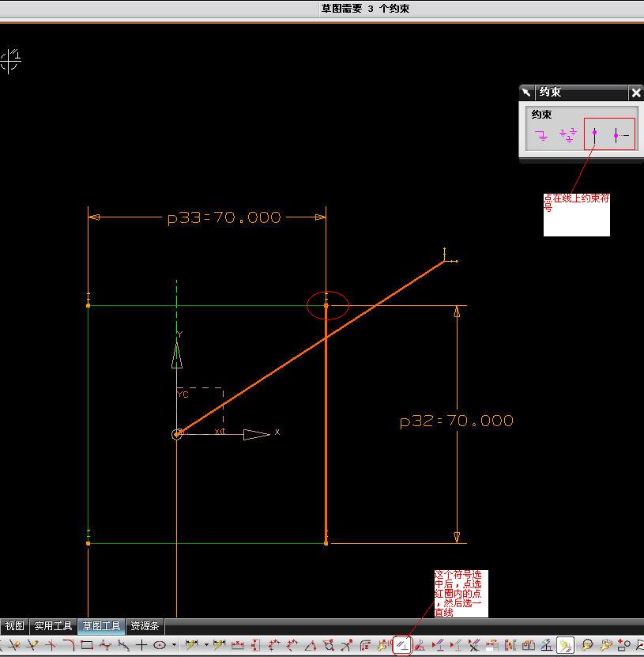
Task: Choose the Midpoint constraint icon in 约束 panel
Action: (621, 135)
